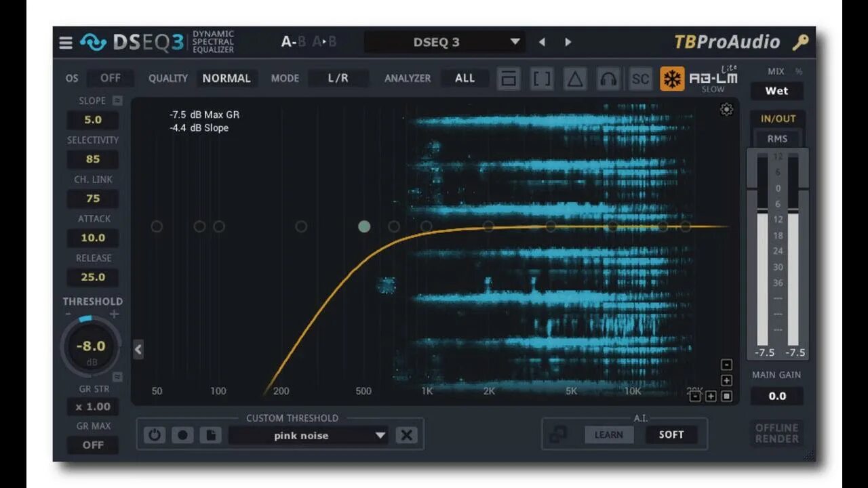The height and width of the screenshot is (488, 868).
Task: Change ANALYZER setting from ALL
Action: pos(465,79)
